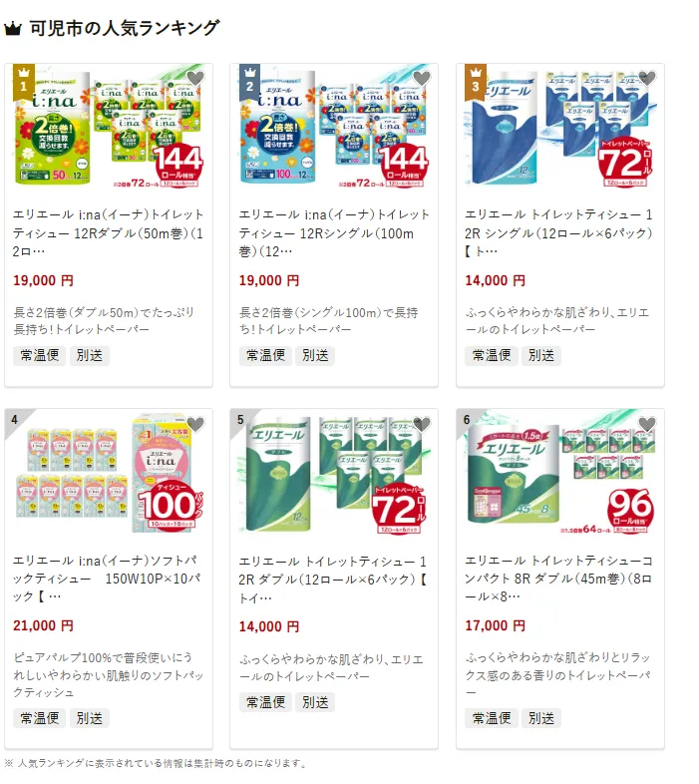Click 別送 tag on rank 3 item
This screenshot has height=784, width=699.
click(x=541, y=355)
